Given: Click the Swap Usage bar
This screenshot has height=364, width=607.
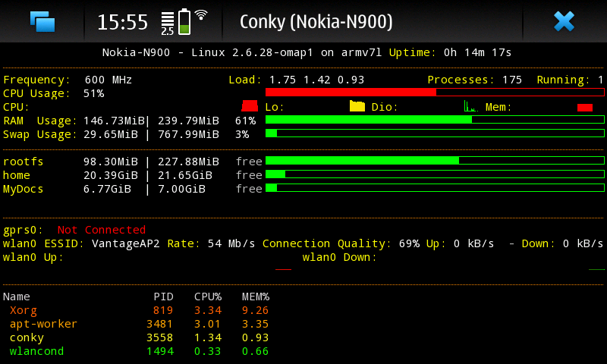Looking at the screenshot, I should (434, 133).
